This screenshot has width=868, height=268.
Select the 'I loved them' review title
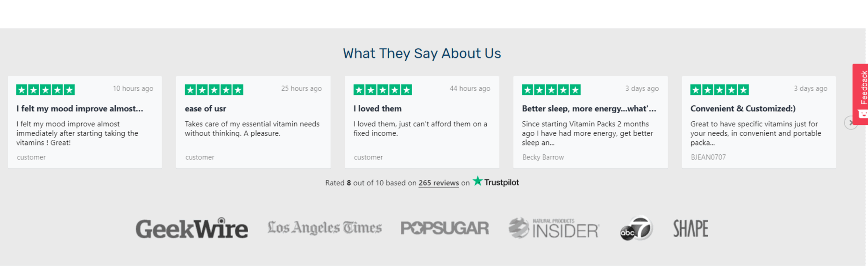377,109
